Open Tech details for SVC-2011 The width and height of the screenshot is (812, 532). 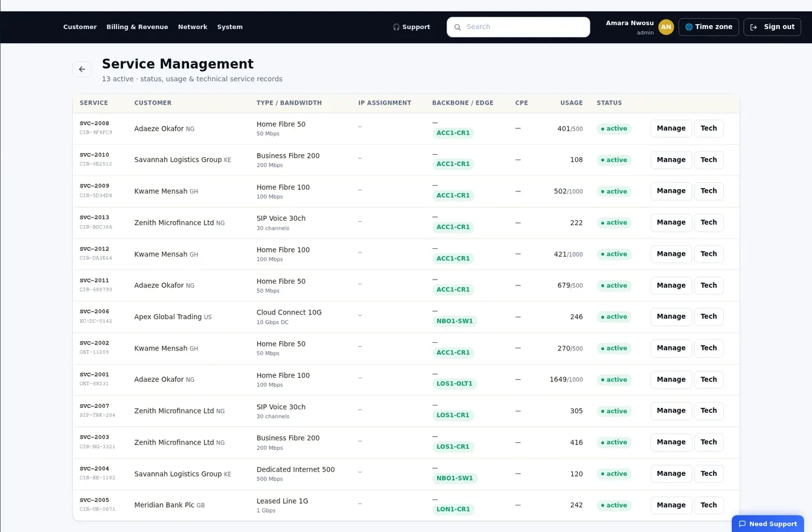coord(709,285)
